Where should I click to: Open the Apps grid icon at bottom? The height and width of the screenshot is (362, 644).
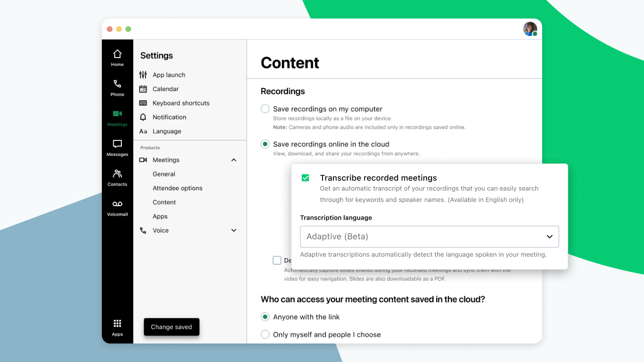117,324
